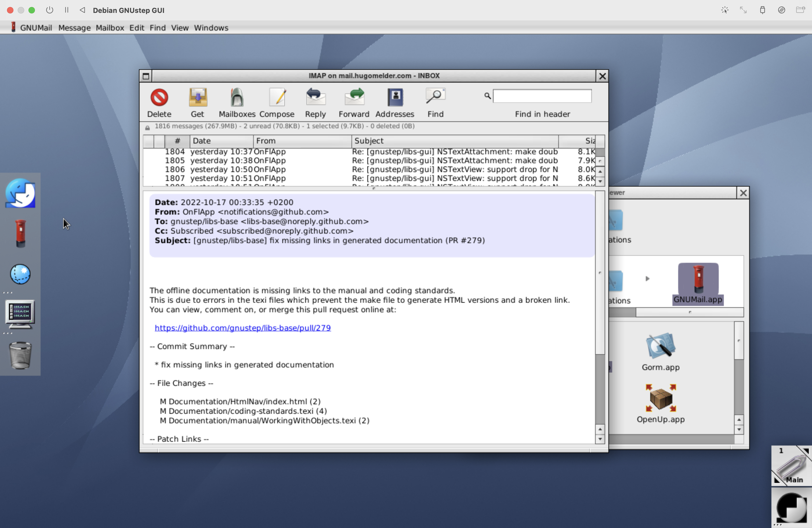Open the Mailbox menu

110,28
